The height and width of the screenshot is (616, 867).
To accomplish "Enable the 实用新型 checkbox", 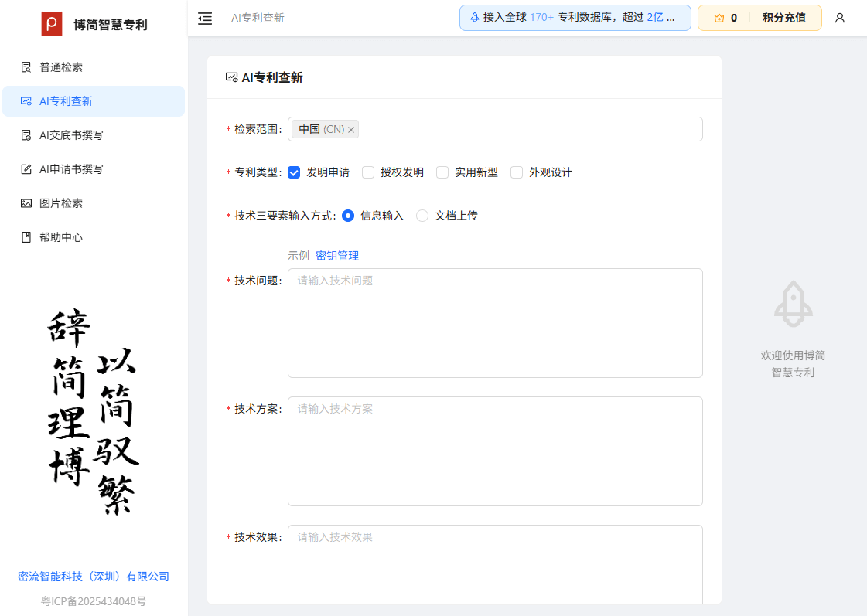I will (x=442, y=172).
